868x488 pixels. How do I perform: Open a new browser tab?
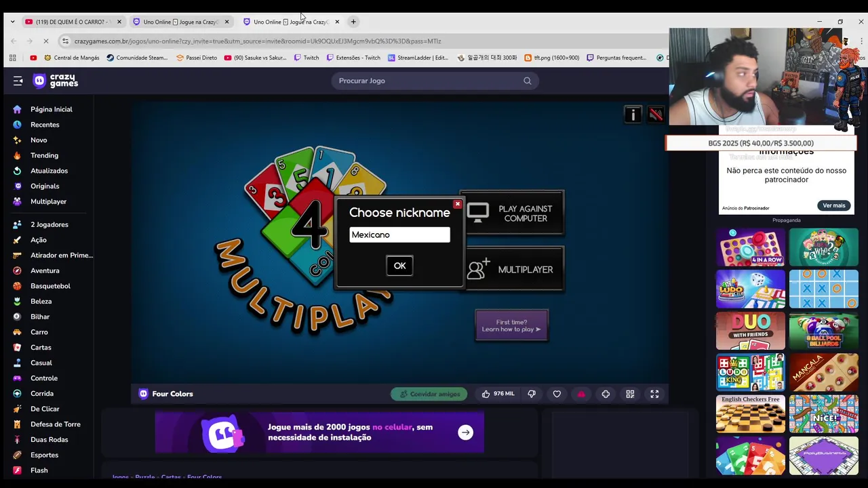click(353, 22)
